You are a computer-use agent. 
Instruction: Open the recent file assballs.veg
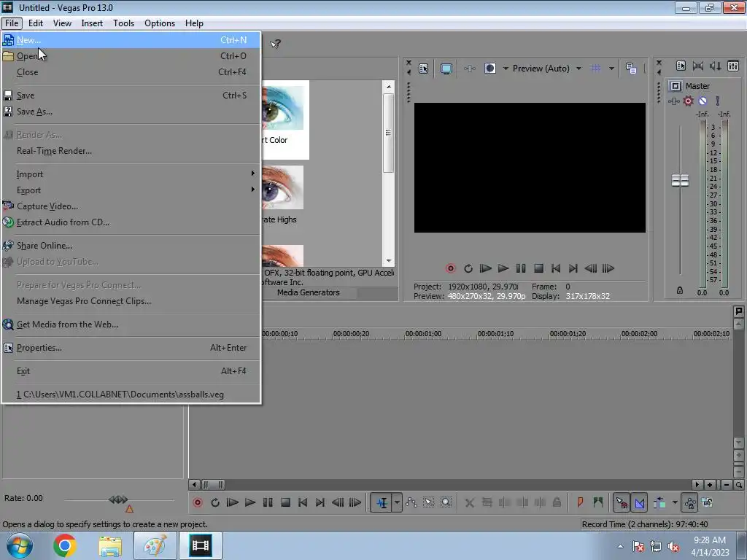click(x=131, y=394)
